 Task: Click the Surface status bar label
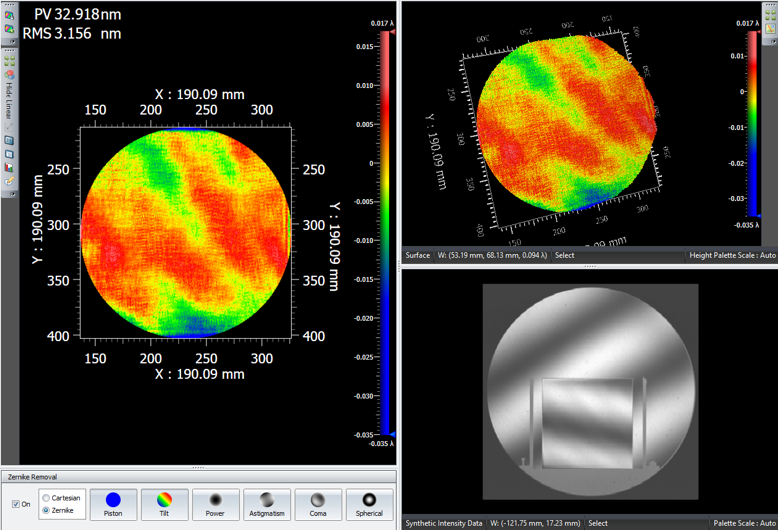point(418,255)
